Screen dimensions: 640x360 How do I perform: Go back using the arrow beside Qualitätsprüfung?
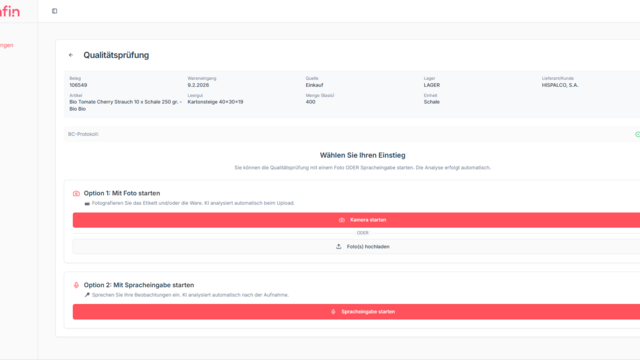coord(71,55)
